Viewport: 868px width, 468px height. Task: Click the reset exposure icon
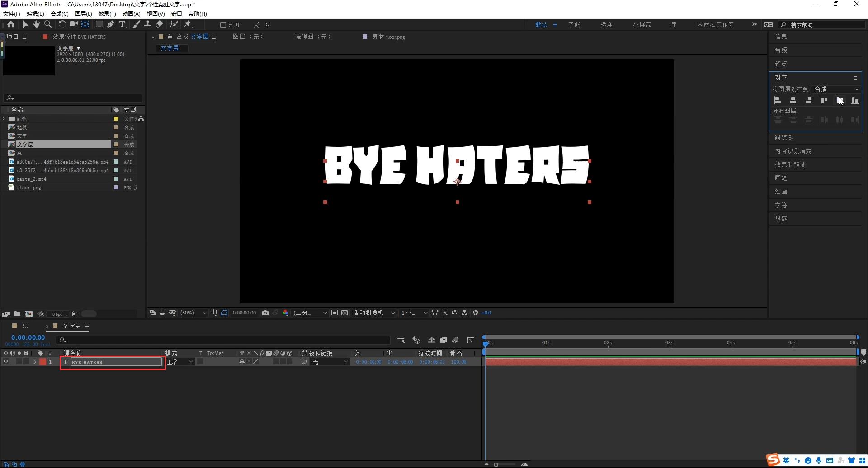pyautogui.click(x=476, y=313)
